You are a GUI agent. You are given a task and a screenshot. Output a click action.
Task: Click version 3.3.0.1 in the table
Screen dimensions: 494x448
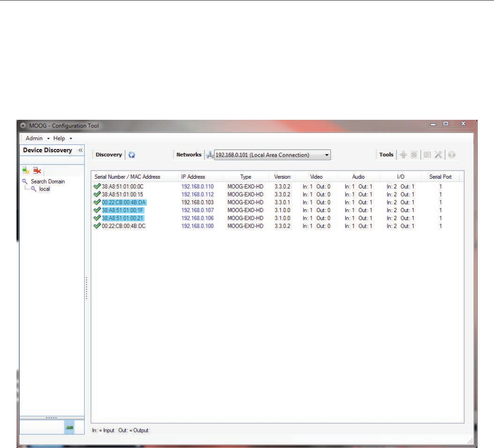[x=282, y=202]
